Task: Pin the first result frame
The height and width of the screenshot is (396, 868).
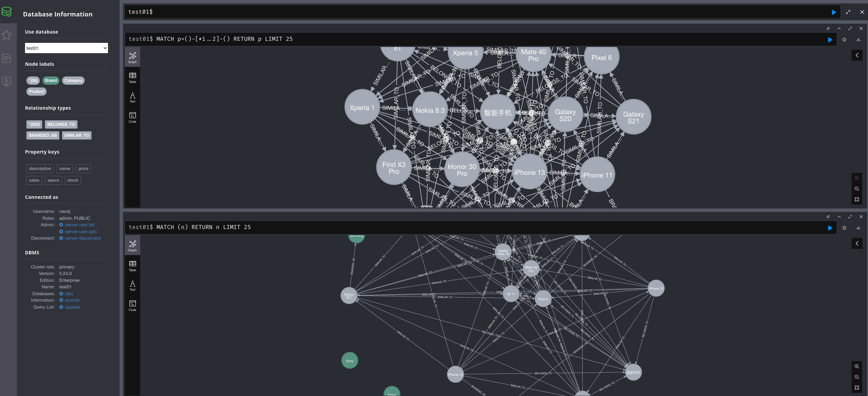Action: tap(828, 28)
